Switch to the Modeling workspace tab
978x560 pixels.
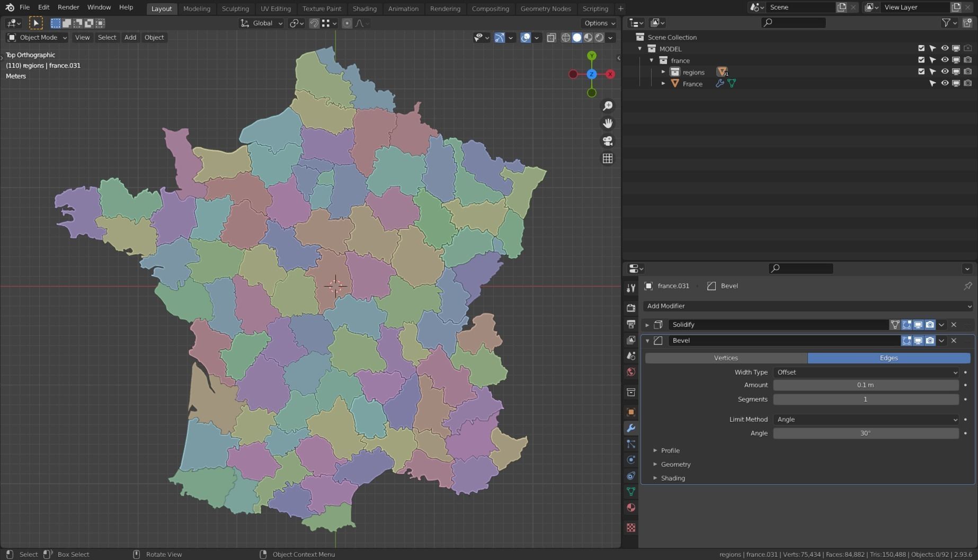pyautogui.click(x=197, y=8)
